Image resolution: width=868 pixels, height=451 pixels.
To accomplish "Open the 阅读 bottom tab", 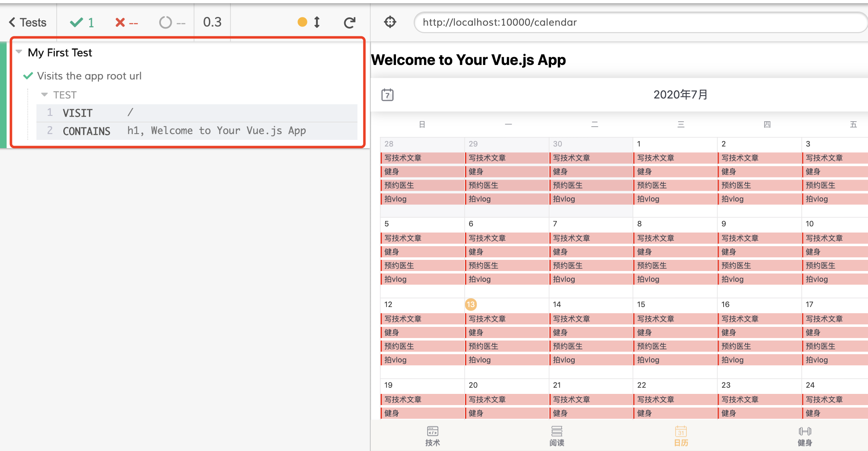I will (x=556, y=436).
